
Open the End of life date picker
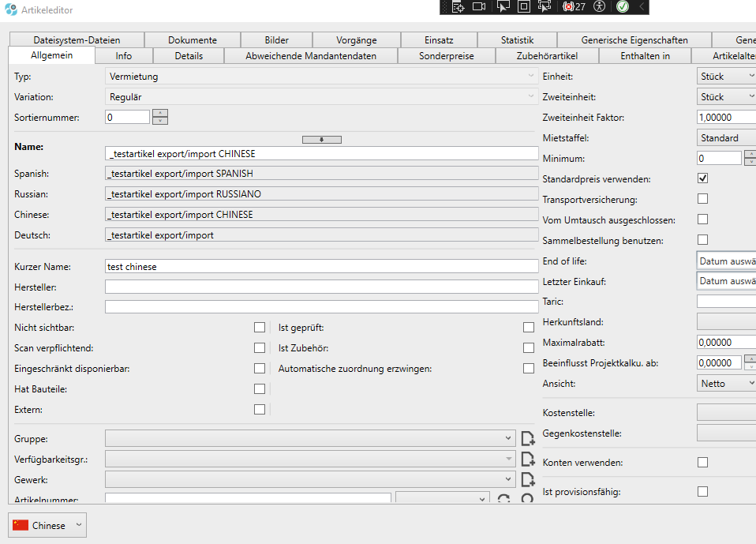coord(726,261)
